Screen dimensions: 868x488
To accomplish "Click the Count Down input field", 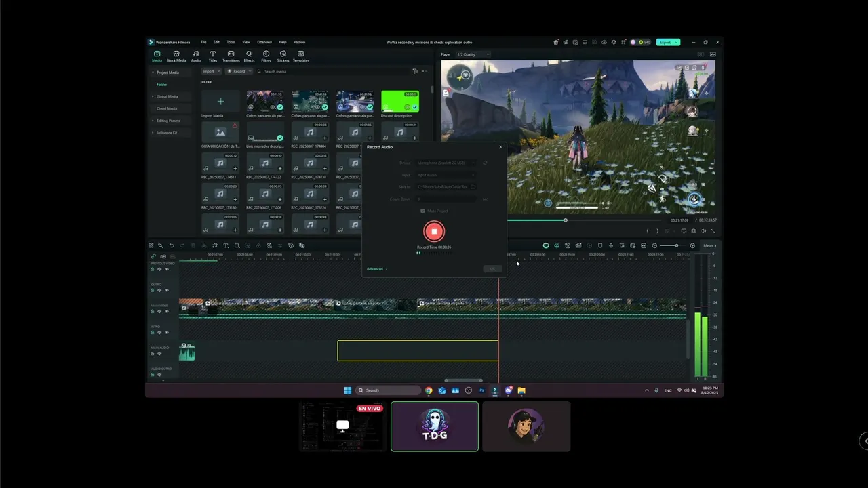I will (x=446, y=199).
